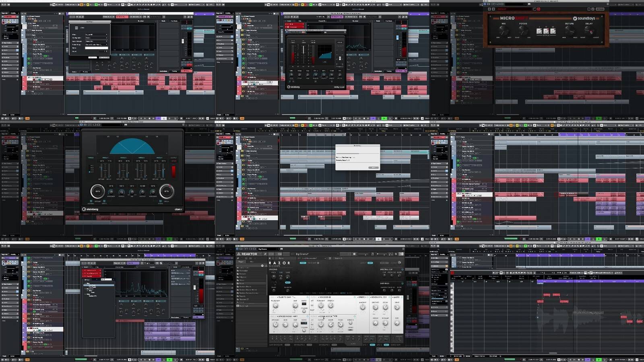Click the blue arc voice display in Cloner
This screenshot has width=644, height=362.
coord(132,147)
